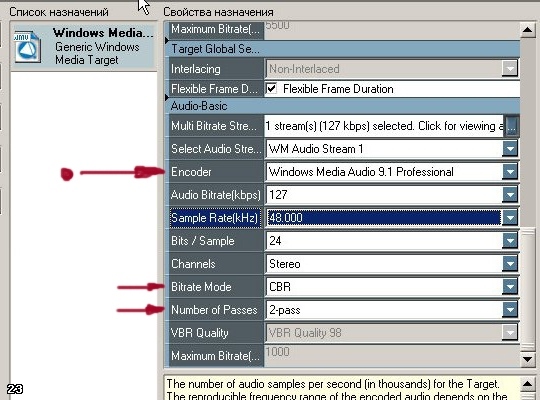Click the properties list scroll-down arrow
This screenshot has height=400, width=540.
point(527,359)
